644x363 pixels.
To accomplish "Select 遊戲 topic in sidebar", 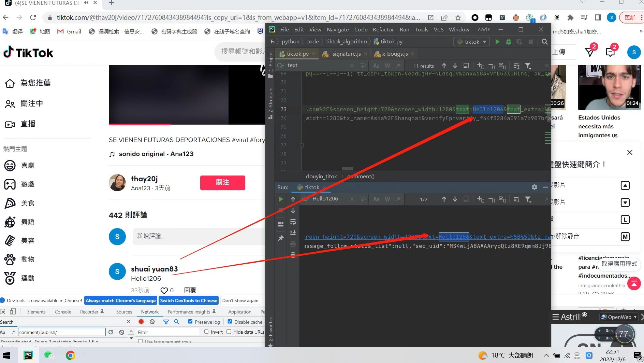I will [x=19, y=184].
